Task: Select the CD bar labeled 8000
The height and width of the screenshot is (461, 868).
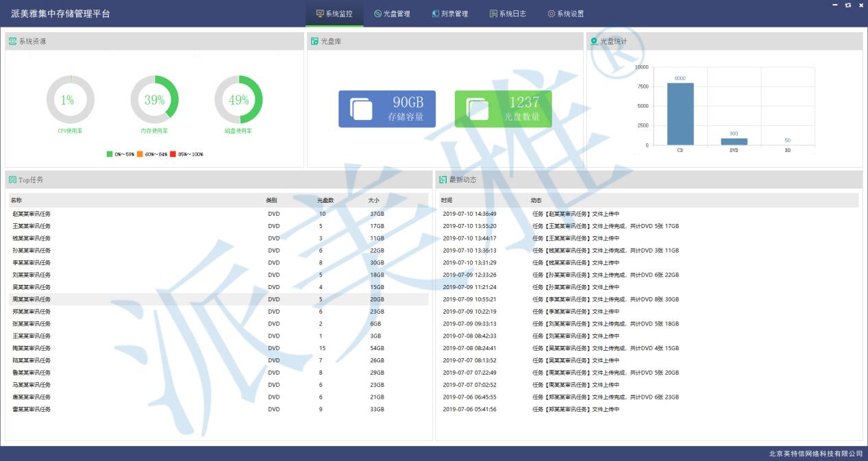Action: coord(680,114)
